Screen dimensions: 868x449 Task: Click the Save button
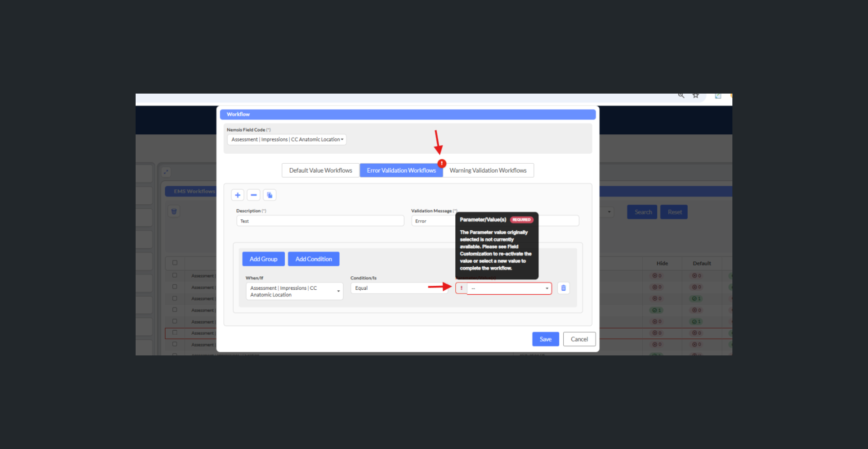[545, 339]
